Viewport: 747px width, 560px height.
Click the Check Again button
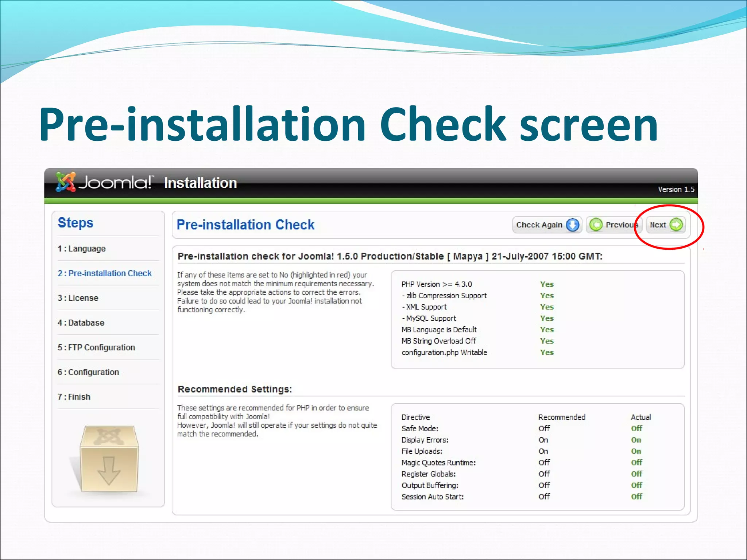(x=547, y=225)
